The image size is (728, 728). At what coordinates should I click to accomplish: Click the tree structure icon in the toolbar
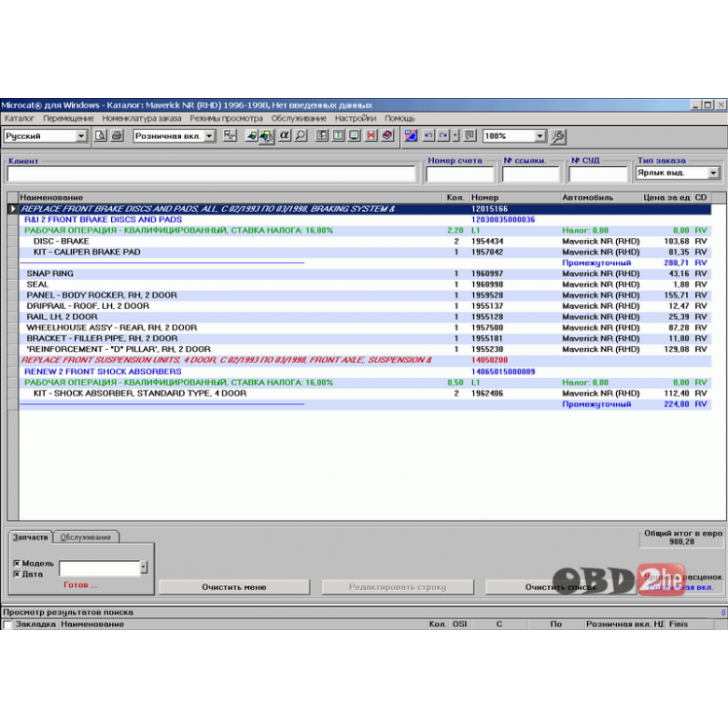point(230,135)
